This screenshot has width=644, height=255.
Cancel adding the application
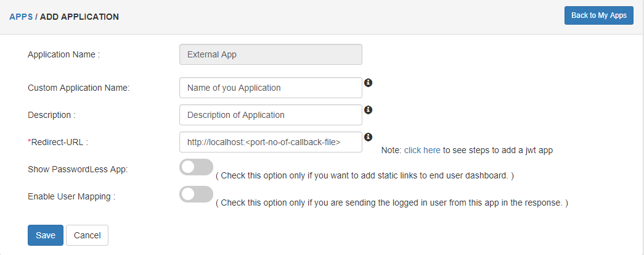pyautogui.click(x=87, y=235)
